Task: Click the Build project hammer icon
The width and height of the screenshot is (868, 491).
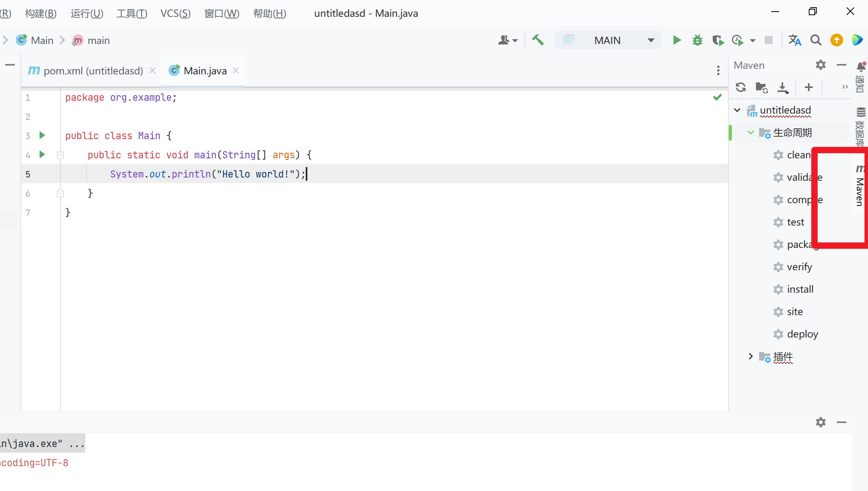Action: pyautogui.click(x=538, y=40)
